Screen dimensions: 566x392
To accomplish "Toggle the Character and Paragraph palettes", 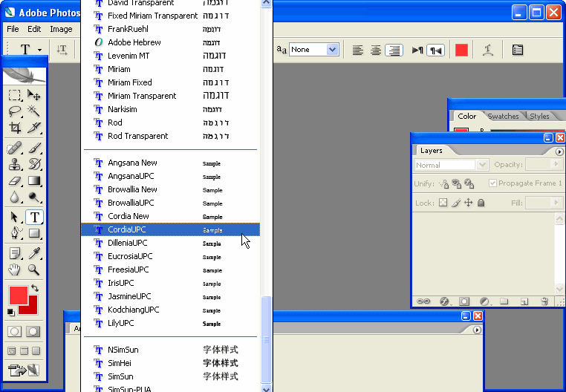I will (518, 50).
